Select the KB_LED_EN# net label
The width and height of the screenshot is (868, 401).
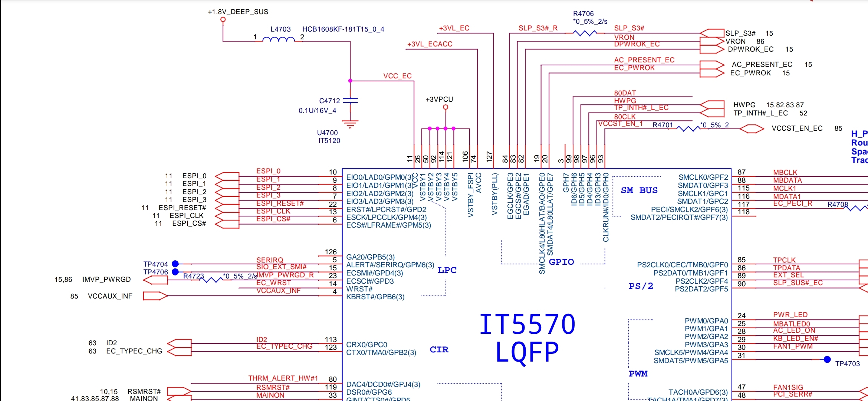click(x=795, y=338)
